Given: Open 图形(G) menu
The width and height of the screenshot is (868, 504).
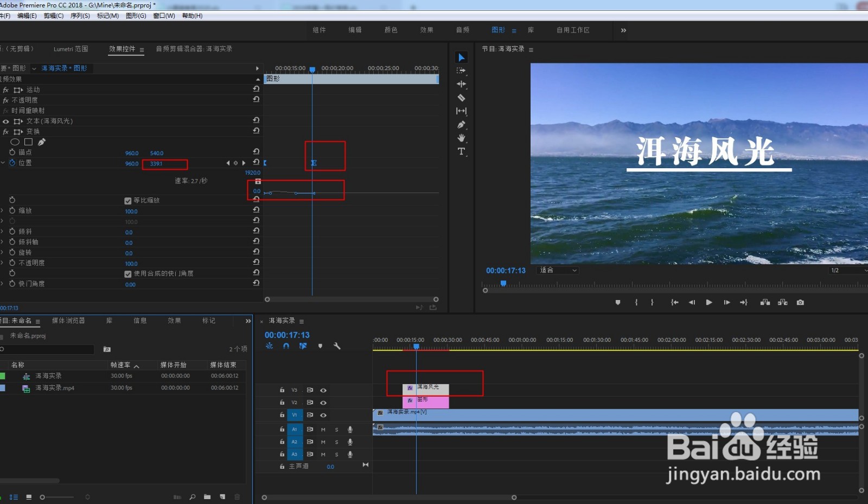Looking at the screenshot, I should click(x=136, y=16).
